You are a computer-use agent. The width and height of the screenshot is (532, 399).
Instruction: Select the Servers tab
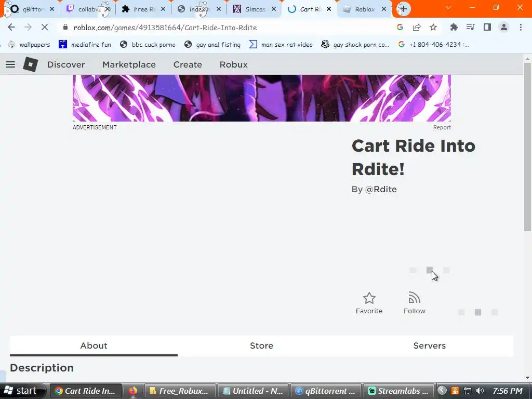(429, 345)
